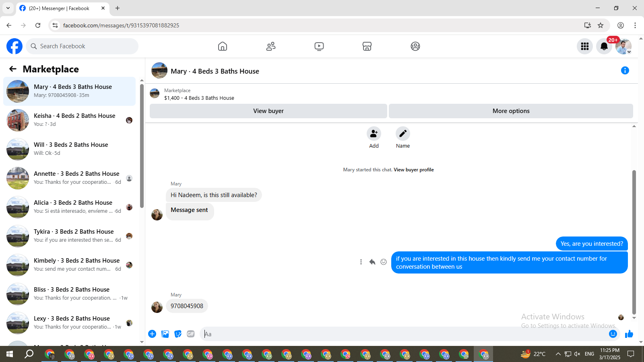
Task: Open the Marketplace storefront icon in top navigation
Action: [x=367, y=46]
